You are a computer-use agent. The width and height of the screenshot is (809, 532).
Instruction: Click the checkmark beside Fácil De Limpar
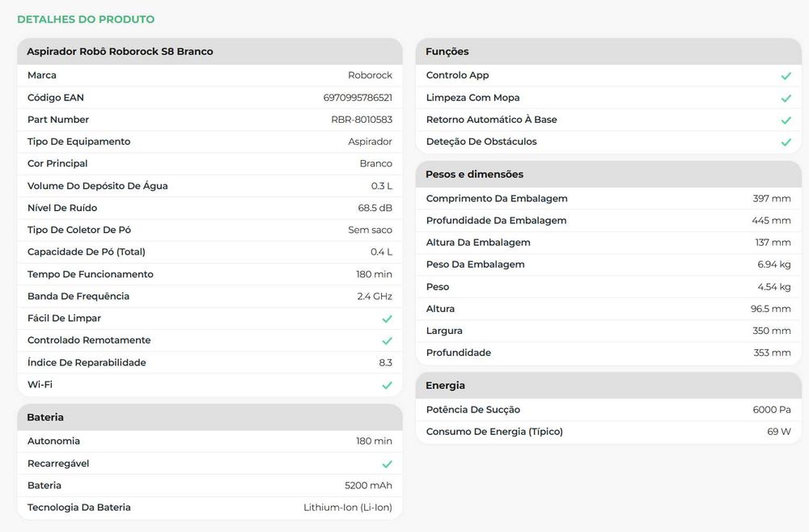point(387,319)
